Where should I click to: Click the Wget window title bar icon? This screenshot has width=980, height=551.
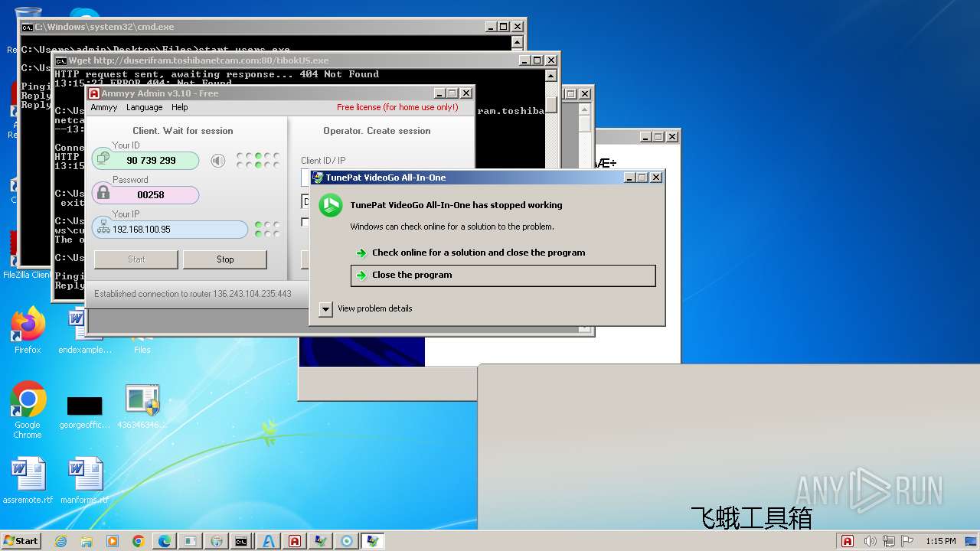click(60, 60)
